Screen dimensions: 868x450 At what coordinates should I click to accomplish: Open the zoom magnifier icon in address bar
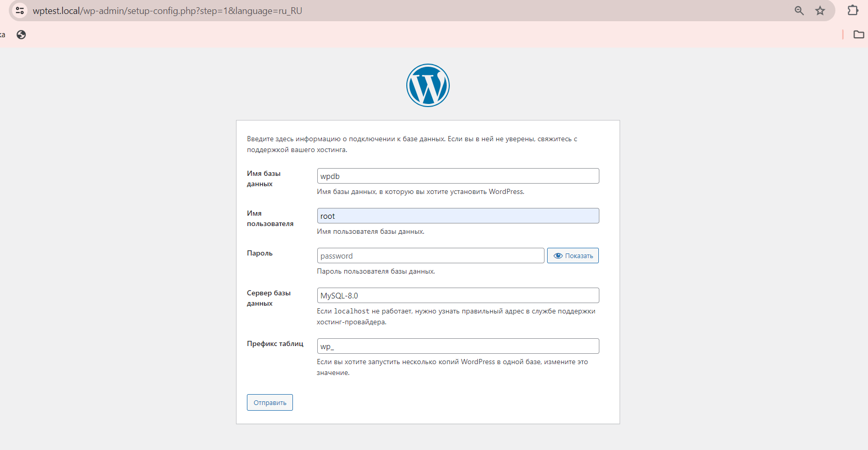point(799,10)
